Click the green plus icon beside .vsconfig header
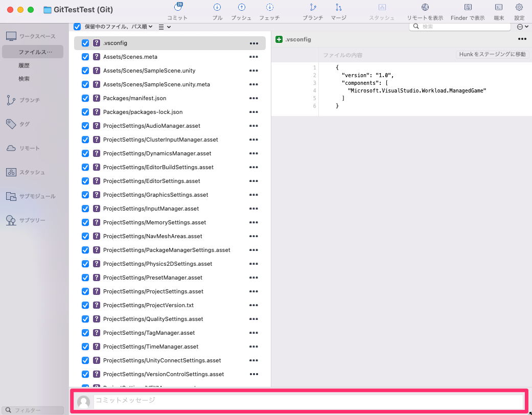 click(x=279, y=39)
